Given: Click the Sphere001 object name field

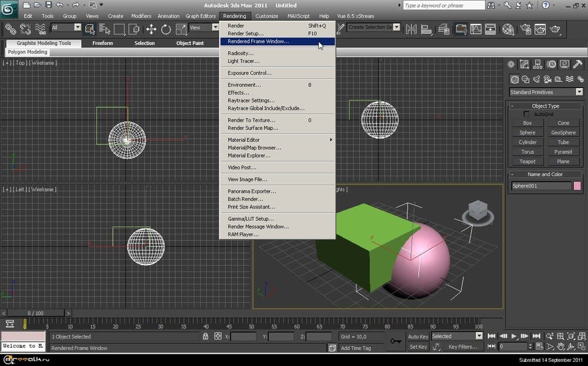Looking at the screenshot, I should click(x=541, y=186).
